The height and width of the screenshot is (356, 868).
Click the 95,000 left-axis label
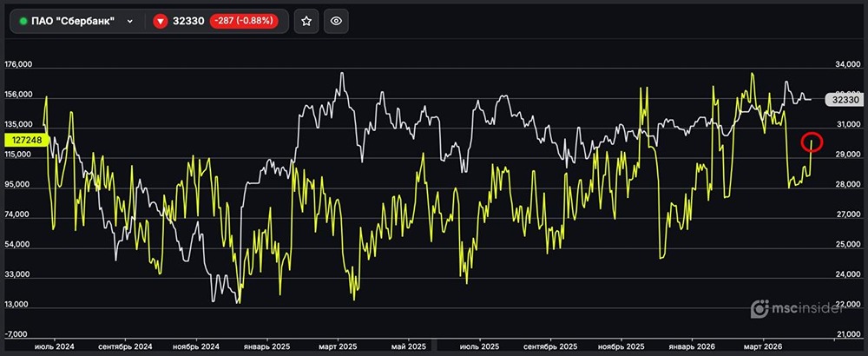point(18,185)
